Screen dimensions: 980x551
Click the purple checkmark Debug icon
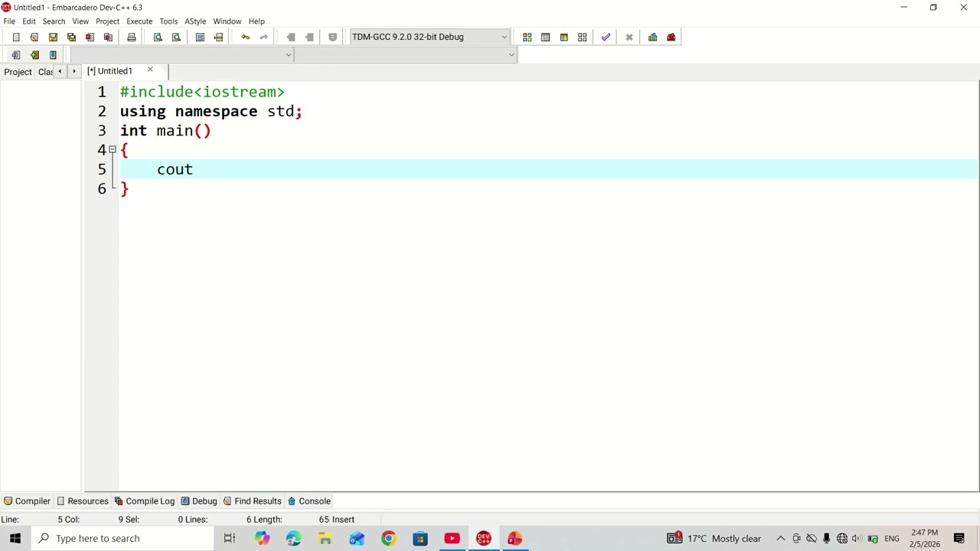click(606, 37)
